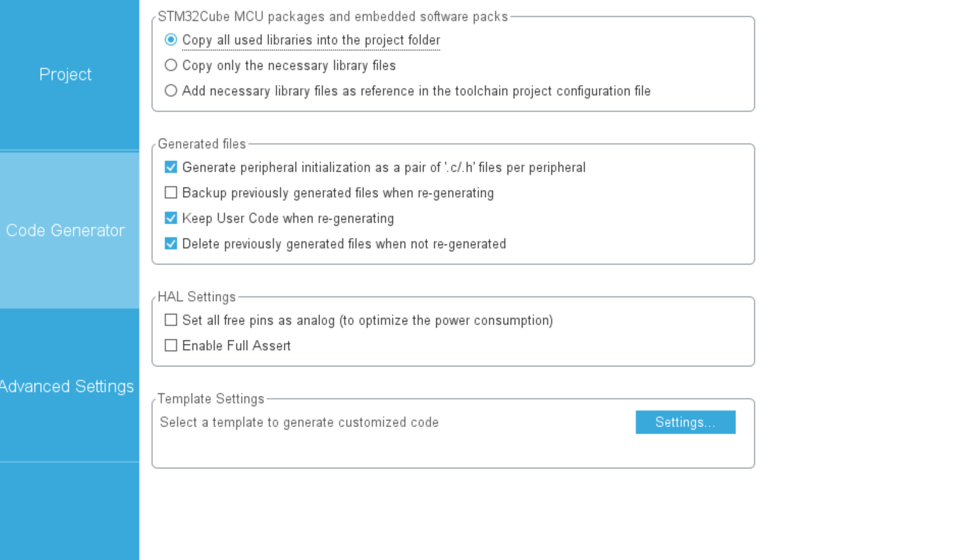Click blank sidebar area below Advanced Settings

pyautogui.click(x=69, y=511)
